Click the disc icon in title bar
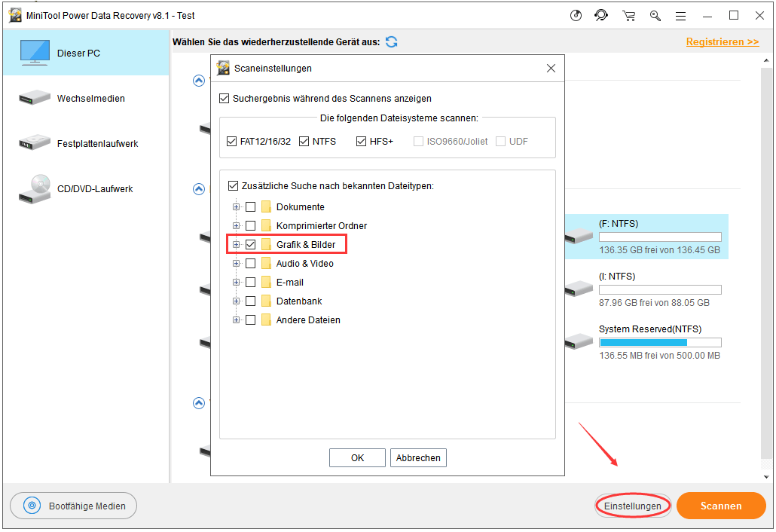This screenshot has width=776, height=532. pos(576,16)
